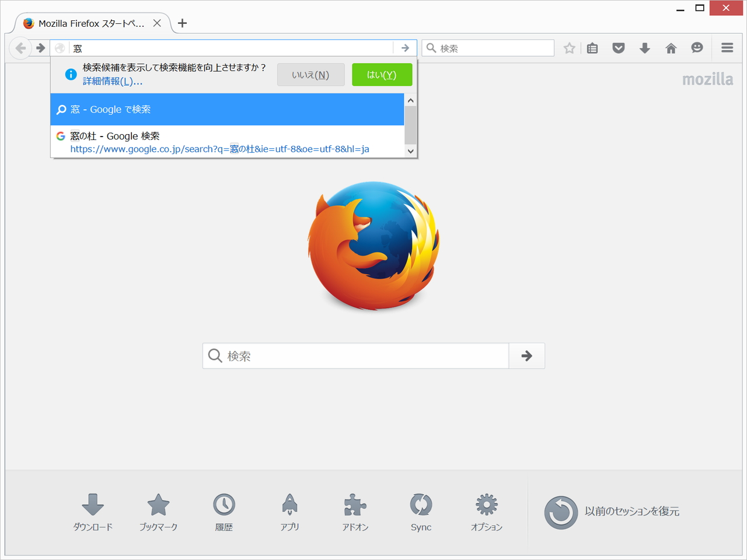The width and height of the screenshot is (747, 560).
Task: Open the downloads panel arrow icon
Action: [644, 48]
